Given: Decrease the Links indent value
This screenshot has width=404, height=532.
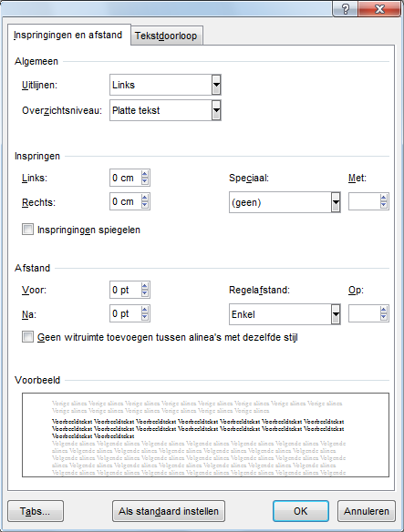Looking at the screenshot, I should 145,181.
